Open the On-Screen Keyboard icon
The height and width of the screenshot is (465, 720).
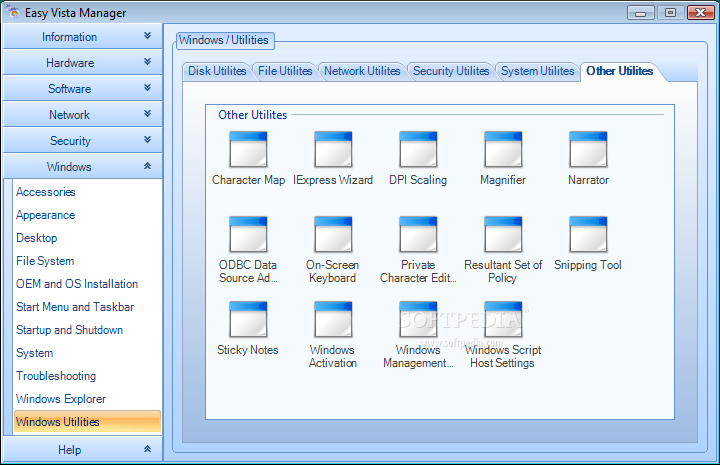pyautogui.click(x=333, y=235)
